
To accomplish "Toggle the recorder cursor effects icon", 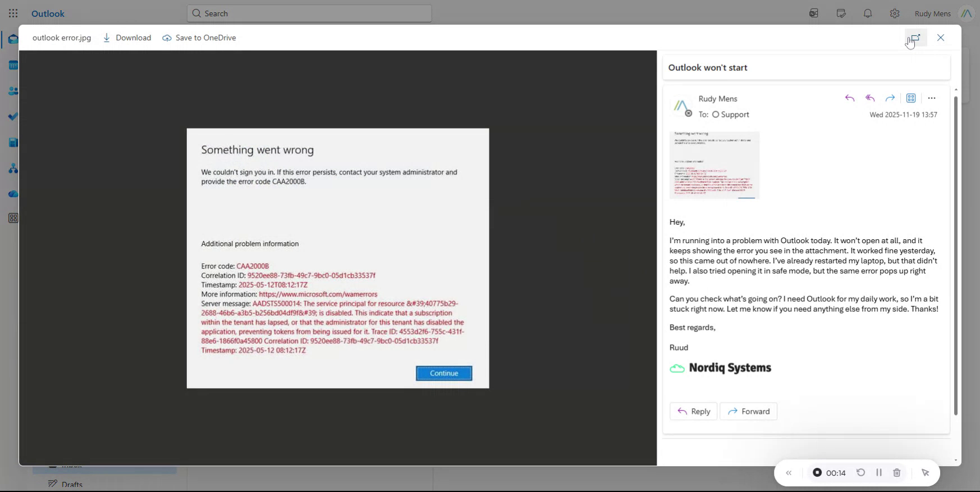I will pos(926,473).
